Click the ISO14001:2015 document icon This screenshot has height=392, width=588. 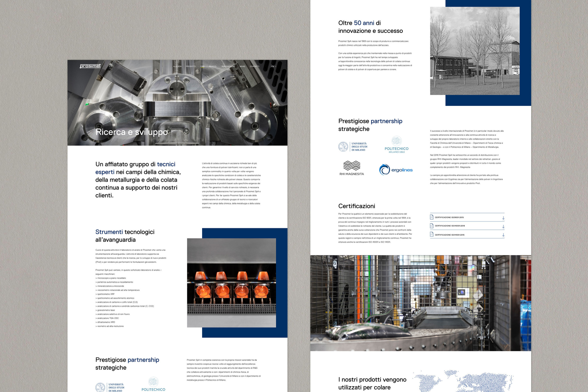coord(431,234)
